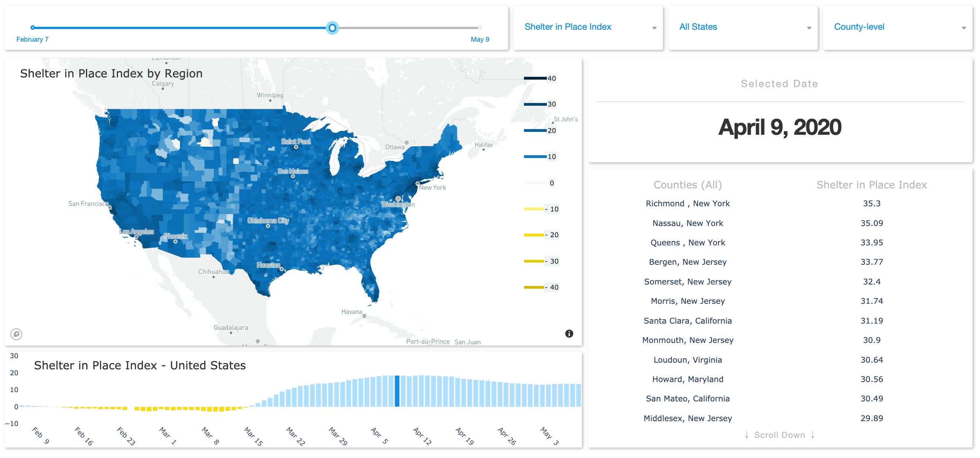This screenshot has height=458, width=980.
Task: Click the date slider handle
Action: (x=332, y=28)
